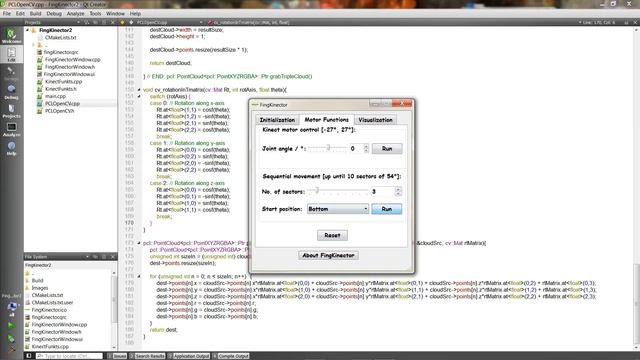Fold the for loop at line 178
Viewport: 640px width, 360px height.
click(x=139, y=276)
